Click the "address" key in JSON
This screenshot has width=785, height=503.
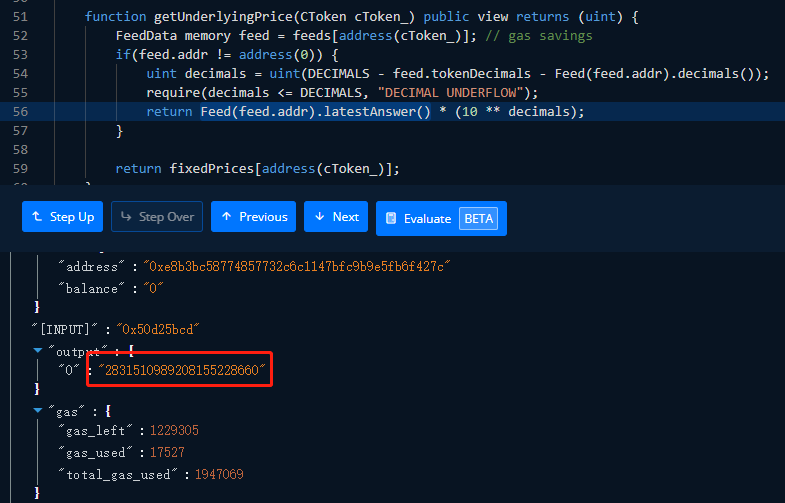click(x=92, y=266)
